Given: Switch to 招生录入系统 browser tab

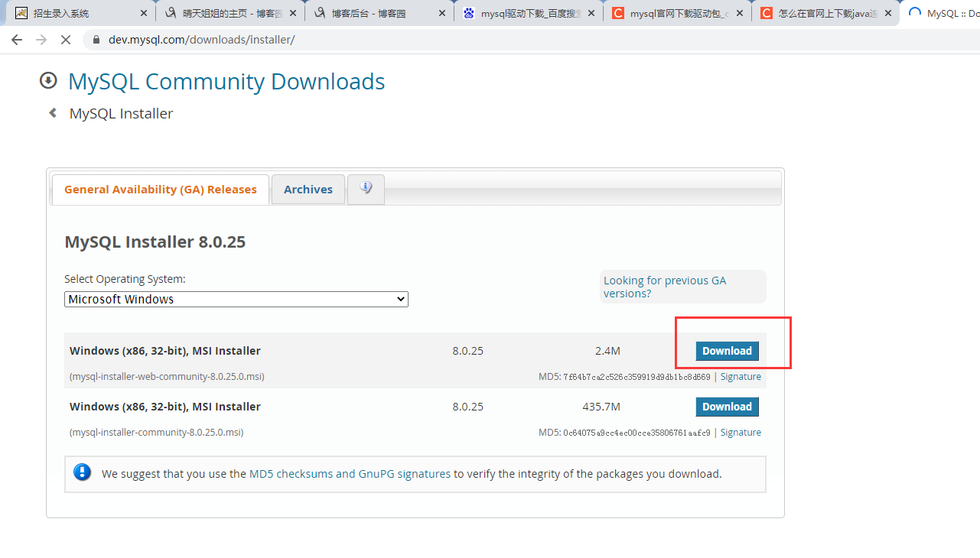Looking at the screenshot, I should [80, 13].
